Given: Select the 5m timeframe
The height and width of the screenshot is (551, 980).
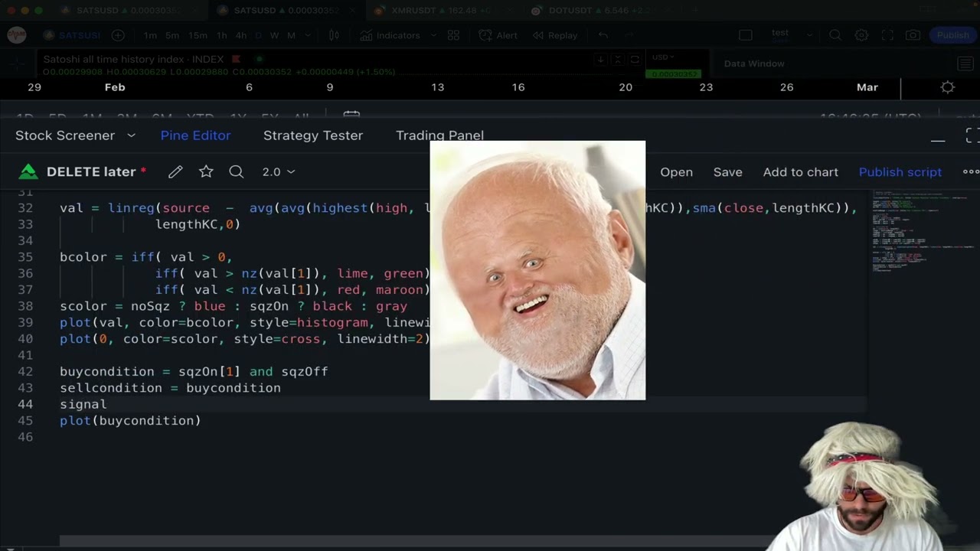Looking at the screenshot, I should tap(172, 35).
